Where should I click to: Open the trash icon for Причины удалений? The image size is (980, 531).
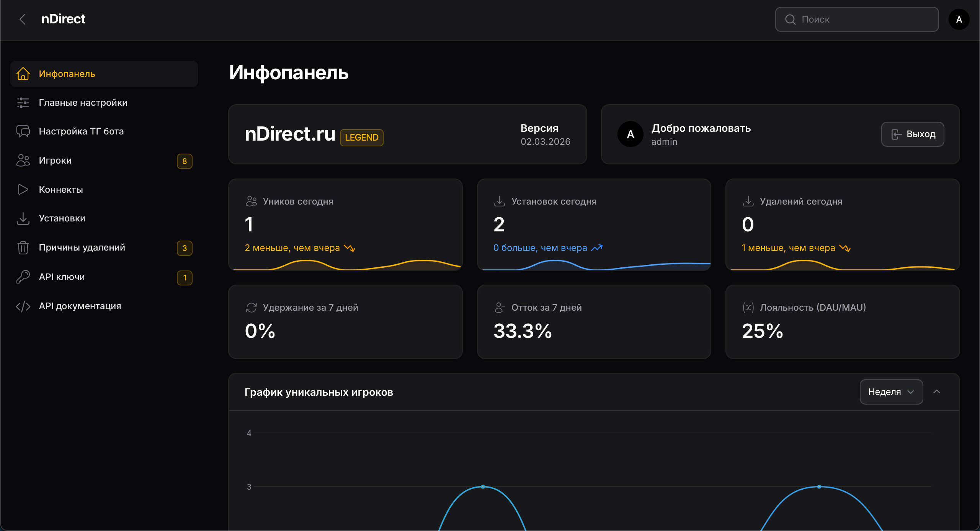[23, 247]
